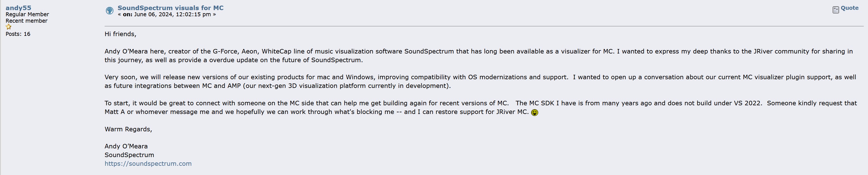Viewport: 868px width, 175px height.
Task: Click the June 06, 2024 post timestamp
Action: point(172,14)
